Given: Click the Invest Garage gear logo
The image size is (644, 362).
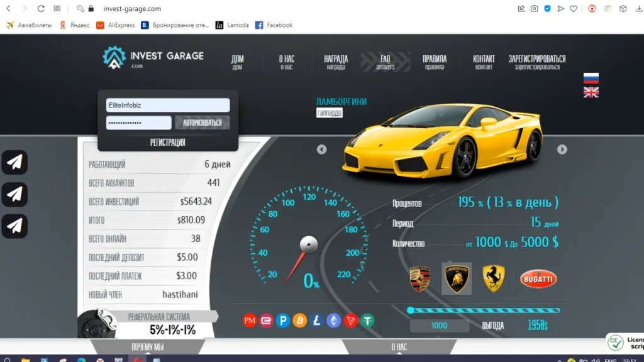Looking at the screenshot, I should pyautogui.click(x=114, y=58).
